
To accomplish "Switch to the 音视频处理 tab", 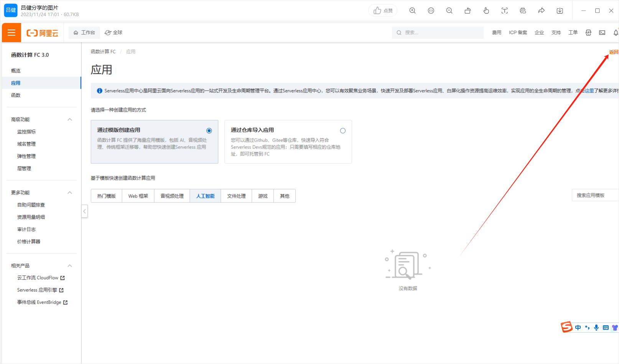I will click(172, 196).
